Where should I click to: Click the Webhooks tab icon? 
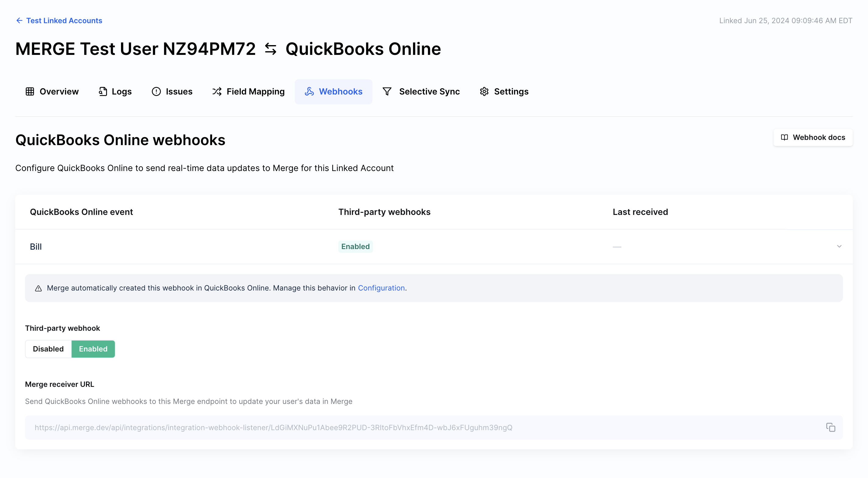point(309,91)
